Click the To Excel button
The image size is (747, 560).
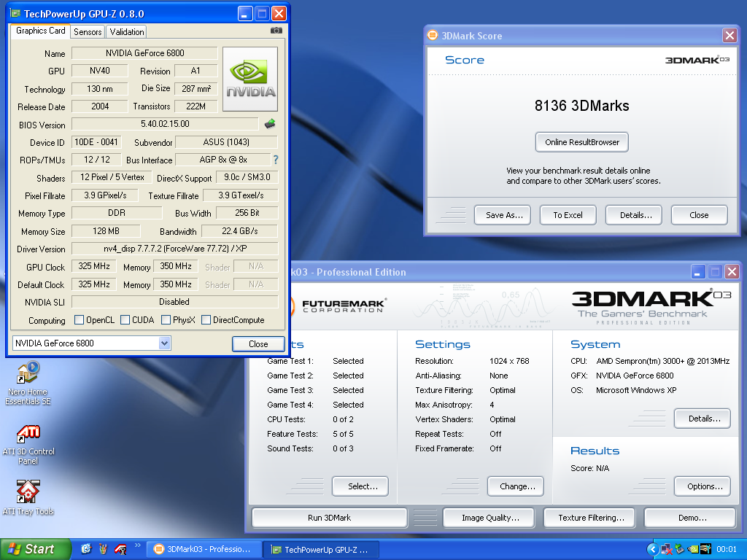point(568,215)
